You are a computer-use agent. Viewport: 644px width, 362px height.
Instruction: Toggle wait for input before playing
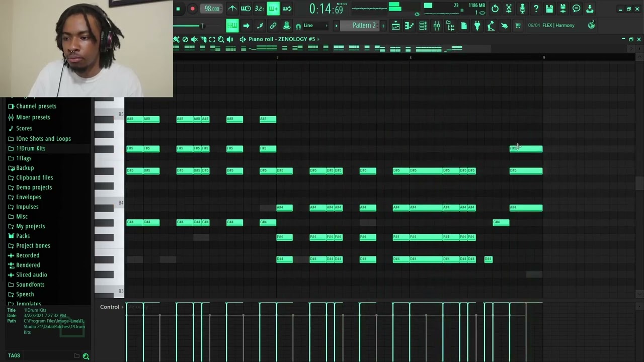[x=246, y=9]
